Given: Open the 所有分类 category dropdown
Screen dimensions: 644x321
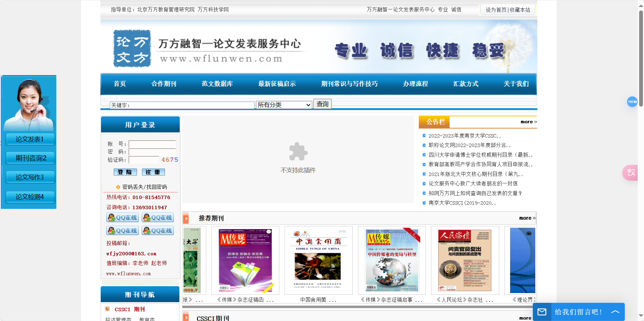Looking at the screenshot, I should pos(284,104).
